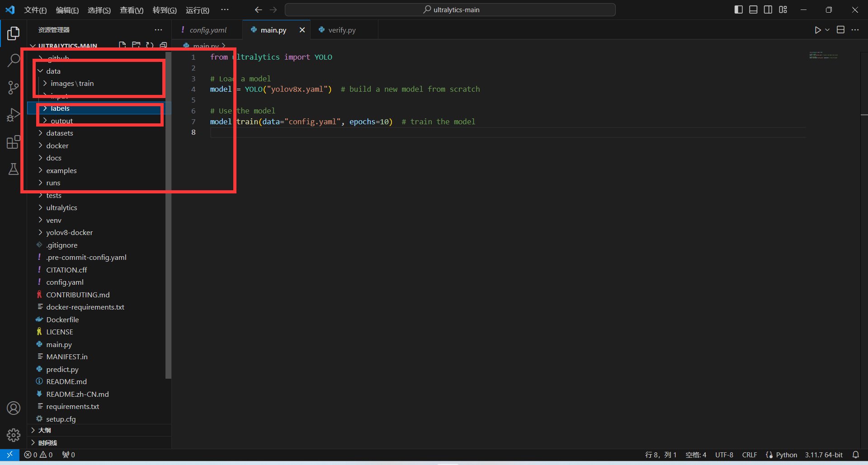Toggle the bottom panel
This screenshot has width=868, height=465.
pyautogui.click(x=753, y=9)
